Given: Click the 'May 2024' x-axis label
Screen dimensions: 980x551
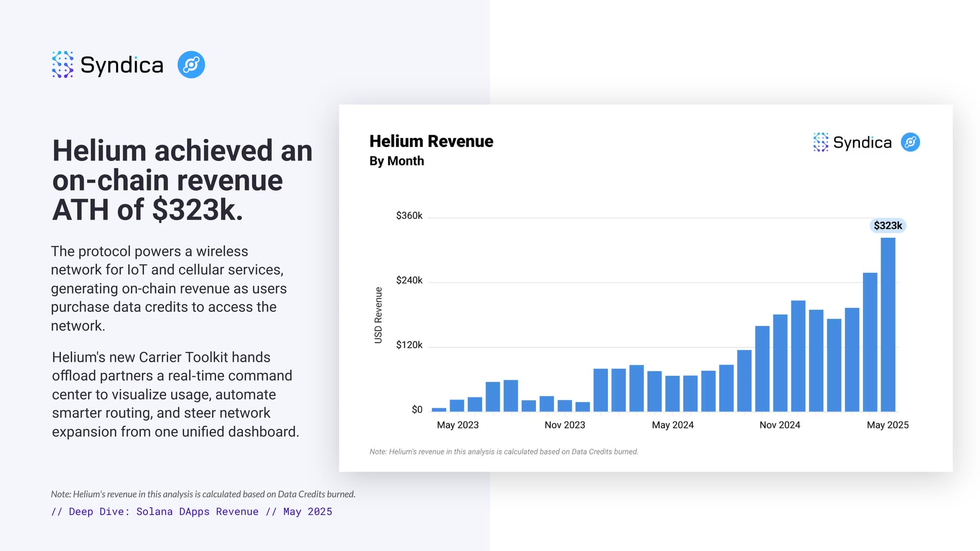Looking at the screenshot, I should tap(673, 425).
